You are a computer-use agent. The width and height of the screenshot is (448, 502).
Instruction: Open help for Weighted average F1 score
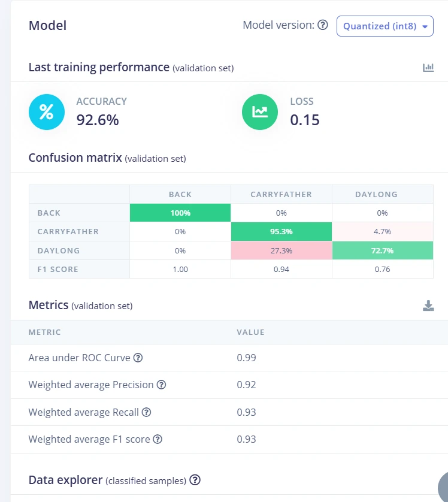pos(158,439)
